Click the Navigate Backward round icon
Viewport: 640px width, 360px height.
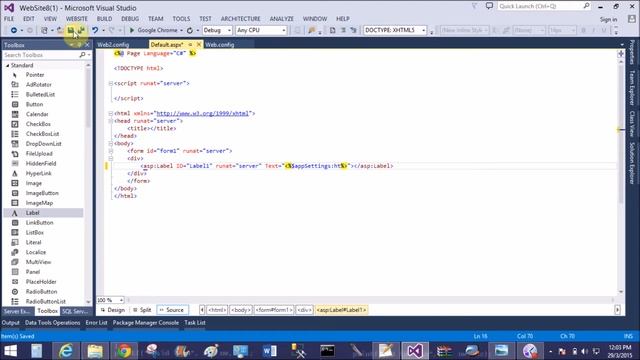(13, 30)
